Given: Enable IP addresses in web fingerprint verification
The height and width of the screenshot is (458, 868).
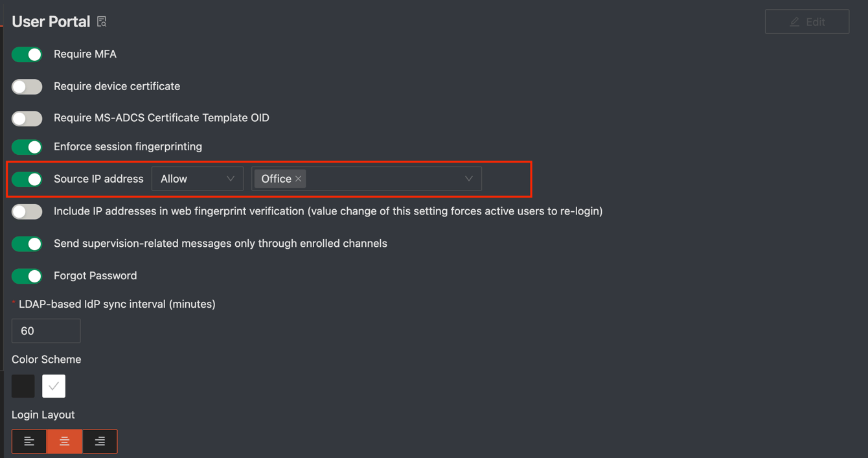Looking at the screenshot, I should [x=27, y=212].
